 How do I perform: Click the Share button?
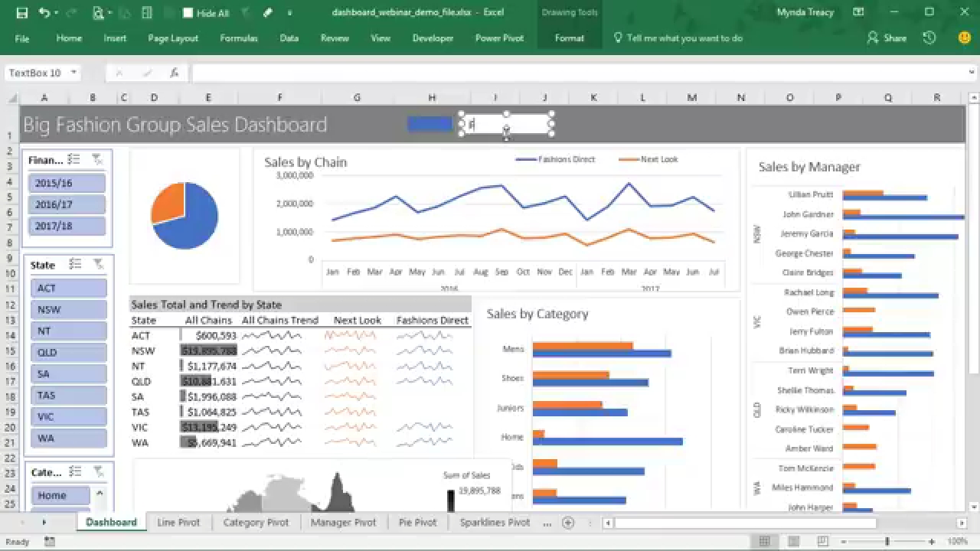click(887, 38)
